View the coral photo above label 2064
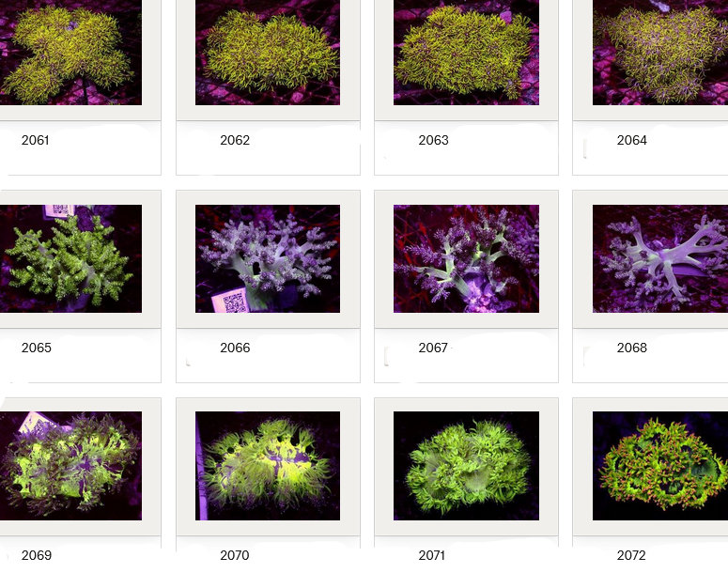728x573 pixels. click(x=660, y=52)
